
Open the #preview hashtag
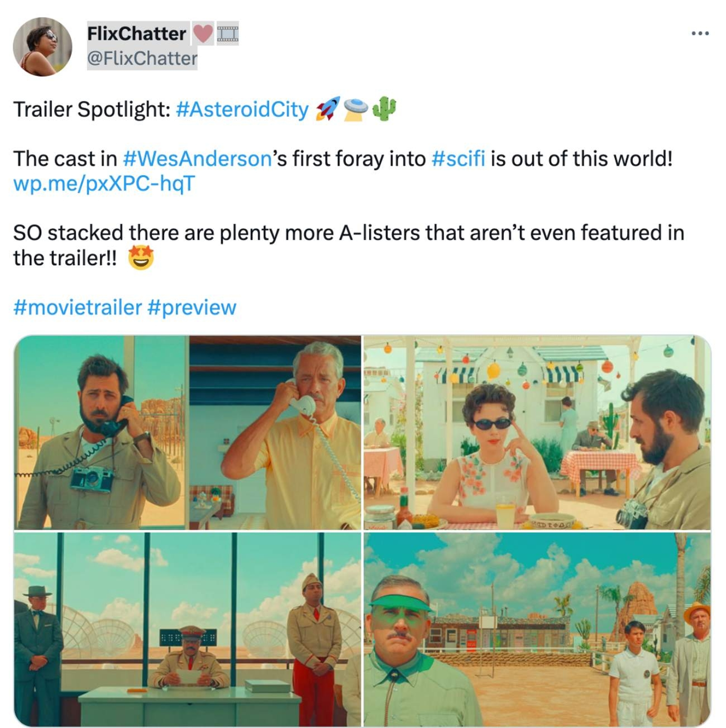click(x=192, y=308)
